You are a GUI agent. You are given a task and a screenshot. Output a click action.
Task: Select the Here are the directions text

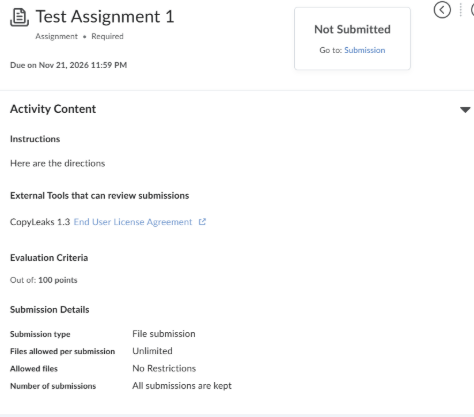(x=57, y=163)
